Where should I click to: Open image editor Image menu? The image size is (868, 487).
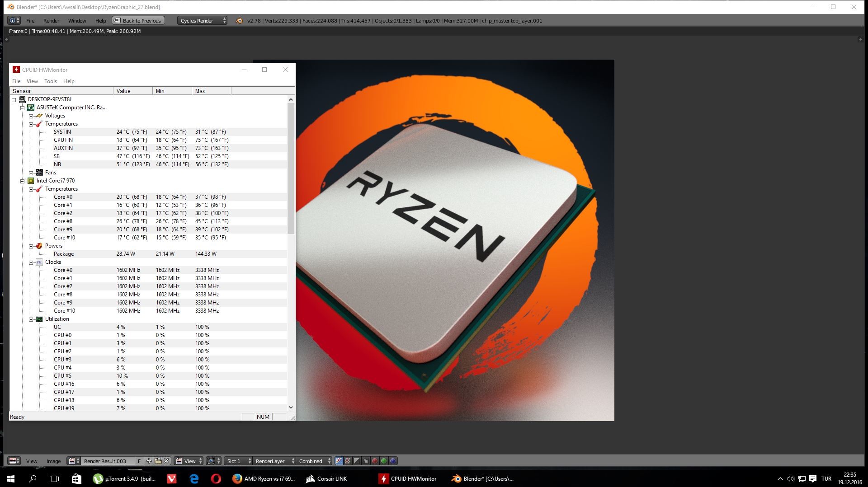(x=53, y=461)
